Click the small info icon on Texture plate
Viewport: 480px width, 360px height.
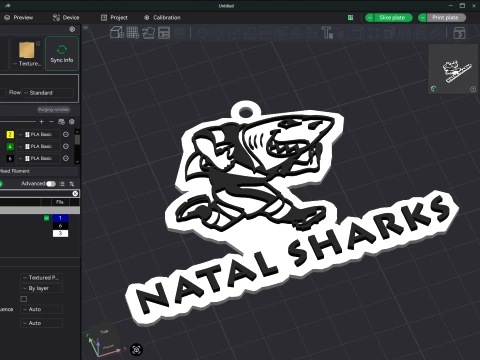[38, 43]
